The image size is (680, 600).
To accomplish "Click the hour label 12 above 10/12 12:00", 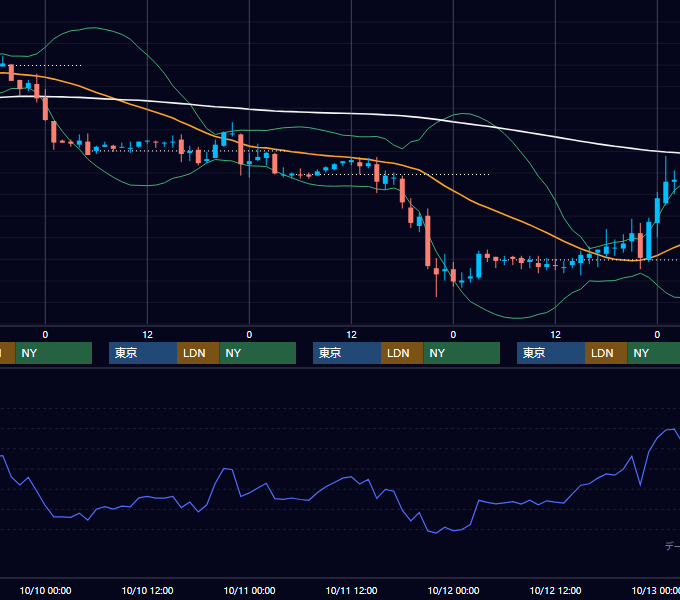I will tap(556, 335).
